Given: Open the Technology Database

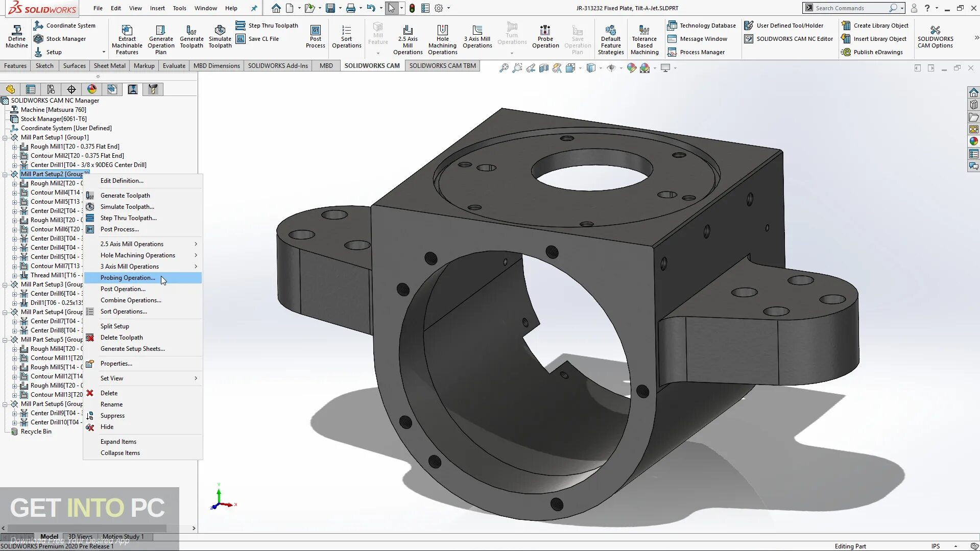Looking at the screenshot, I should 702,26.
